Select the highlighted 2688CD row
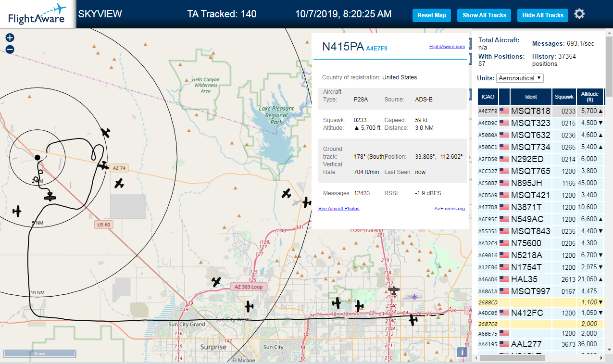 point(540,302)
